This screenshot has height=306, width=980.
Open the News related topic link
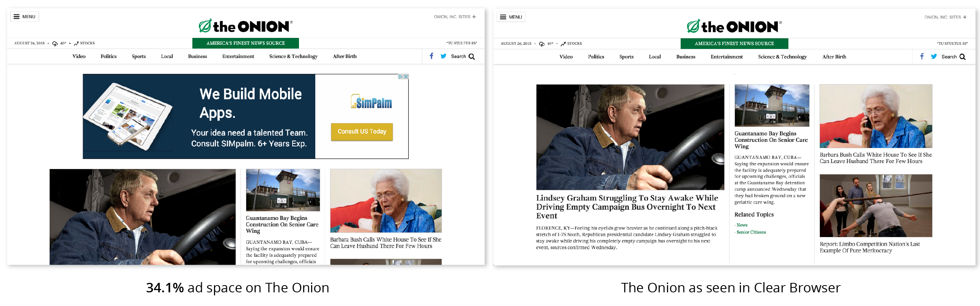(741, 225)
